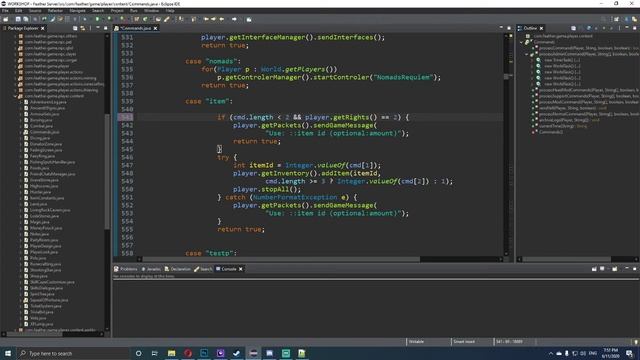This screenshot has height=360, width=640.
Task: Close the Outline view
Action: coord(542,28)
